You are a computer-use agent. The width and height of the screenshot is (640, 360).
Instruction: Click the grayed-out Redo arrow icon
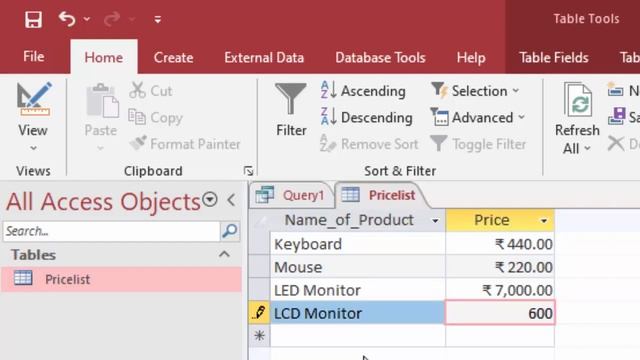coord(112,19)
